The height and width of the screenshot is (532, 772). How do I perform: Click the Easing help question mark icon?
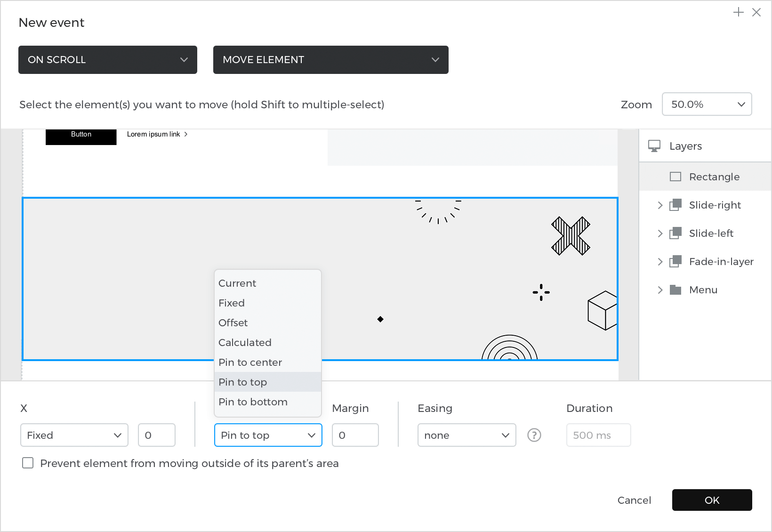point(534,435)
